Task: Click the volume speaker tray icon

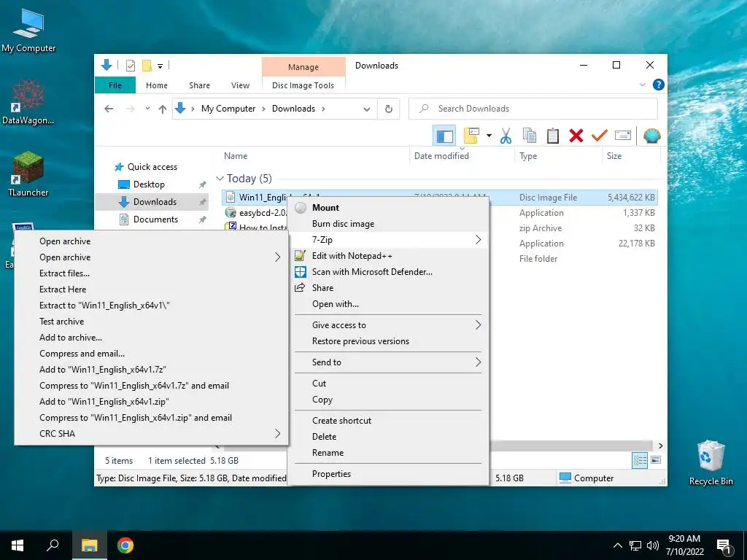Action: [x=653, y=545]
